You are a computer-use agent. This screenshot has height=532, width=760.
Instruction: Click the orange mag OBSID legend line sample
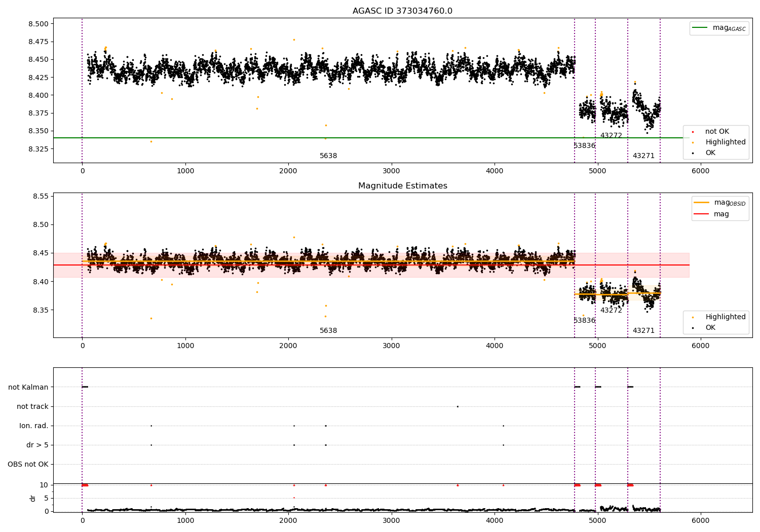pos(702,203)
